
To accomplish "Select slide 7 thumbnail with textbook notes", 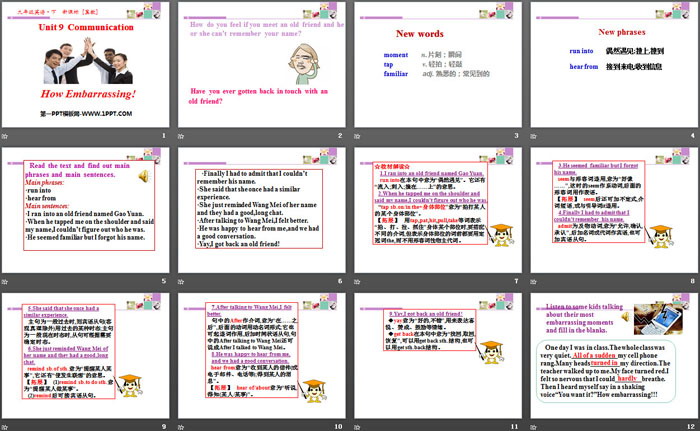I will click(x=438, y=210).
